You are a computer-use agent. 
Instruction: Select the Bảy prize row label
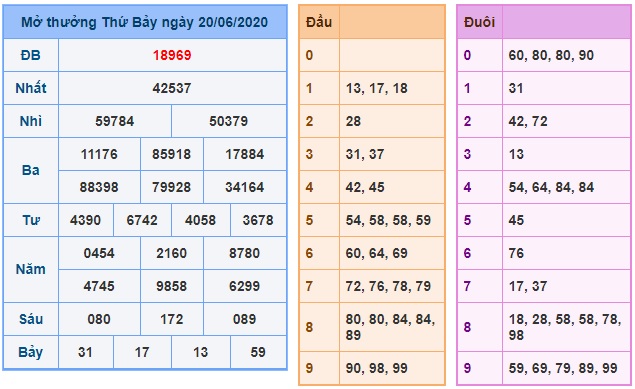31,353
